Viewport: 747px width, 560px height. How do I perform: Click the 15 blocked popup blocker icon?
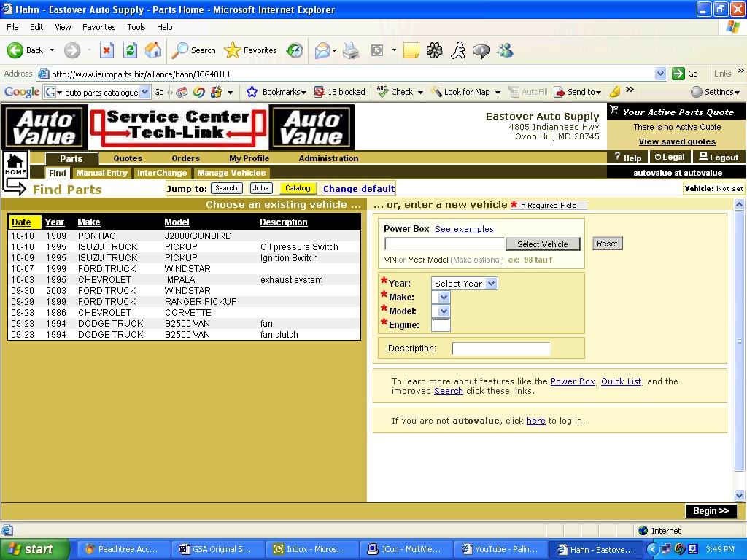(x=320, y=92)
